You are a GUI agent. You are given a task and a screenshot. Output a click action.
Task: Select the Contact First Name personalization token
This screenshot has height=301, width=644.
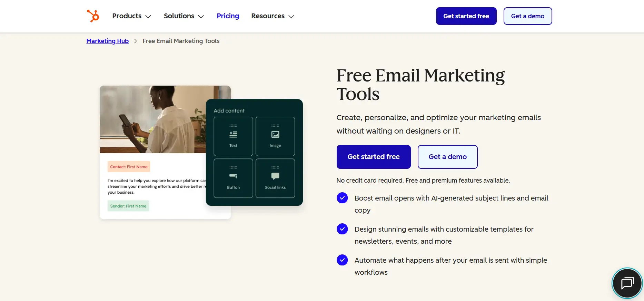click(x=128, y=166)
